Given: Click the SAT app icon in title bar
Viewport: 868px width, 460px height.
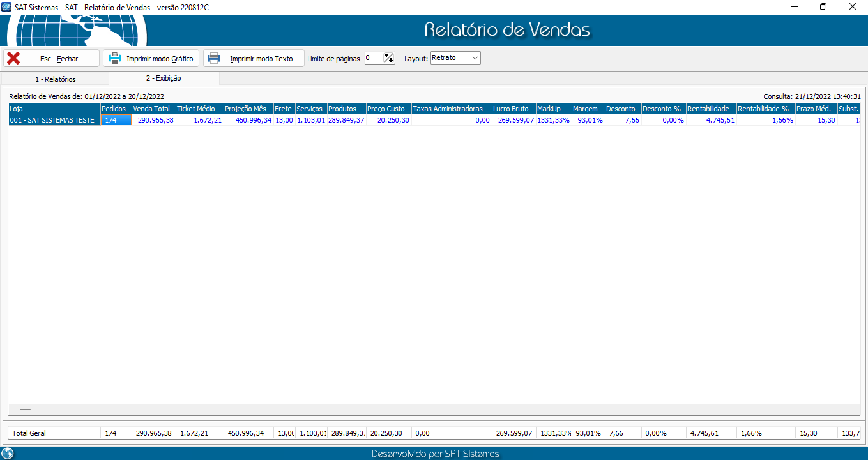Looking at the screenshot, I should [x=6, y=7].
